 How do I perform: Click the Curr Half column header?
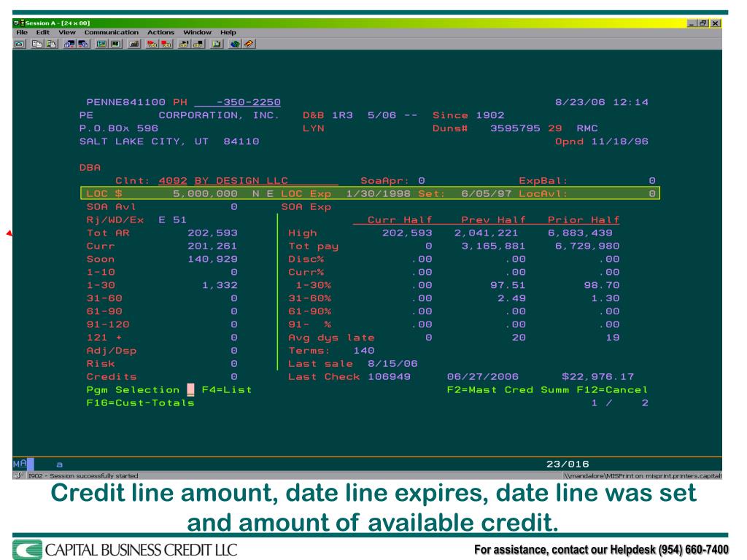[x=400, y=220]
